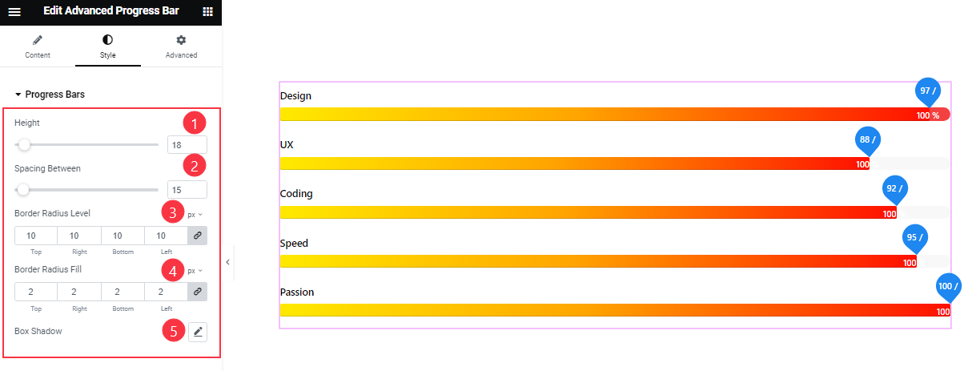Click the Content tab pencil icon
The image size is (980, 371).
pyautogui.click(x=38, y=40)
